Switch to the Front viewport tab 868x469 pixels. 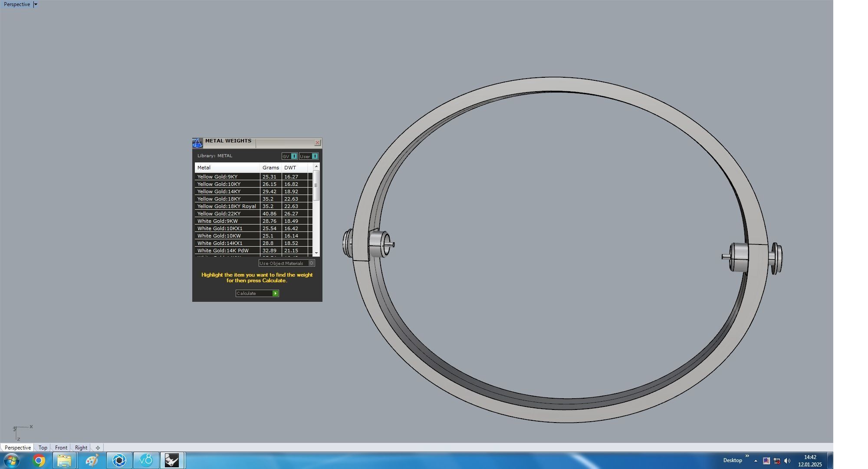coord(61,448)
